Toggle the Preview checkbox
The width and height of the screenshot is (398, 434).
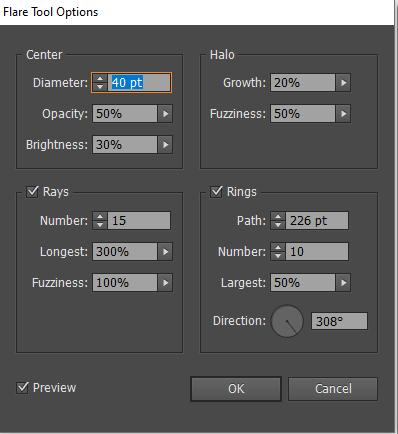[x=22, y=388]
